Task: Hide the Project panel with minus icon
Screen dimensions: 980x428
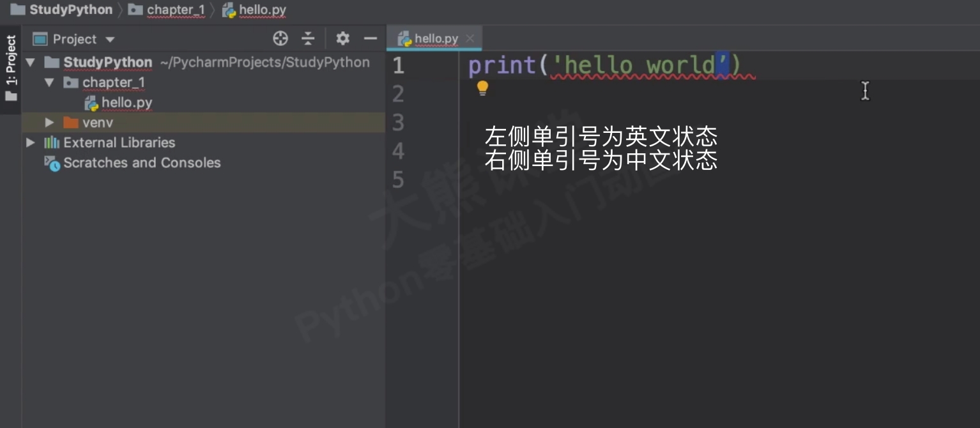Action: (x=371, y=38)
